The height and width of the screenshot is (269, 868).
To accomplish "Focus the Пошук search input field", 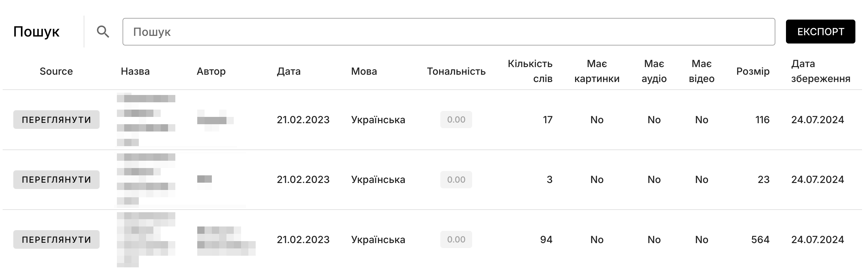I will coord(448,32).
